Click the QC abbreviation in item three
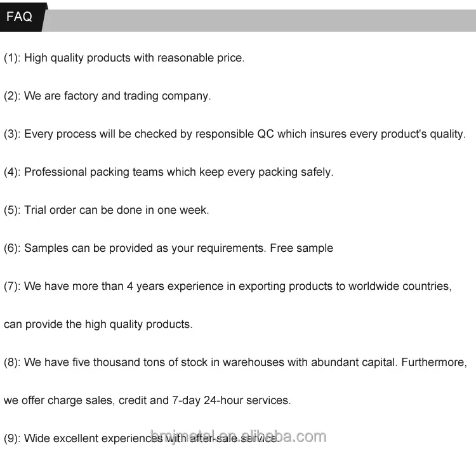476x451 pixels. point(265,134)
